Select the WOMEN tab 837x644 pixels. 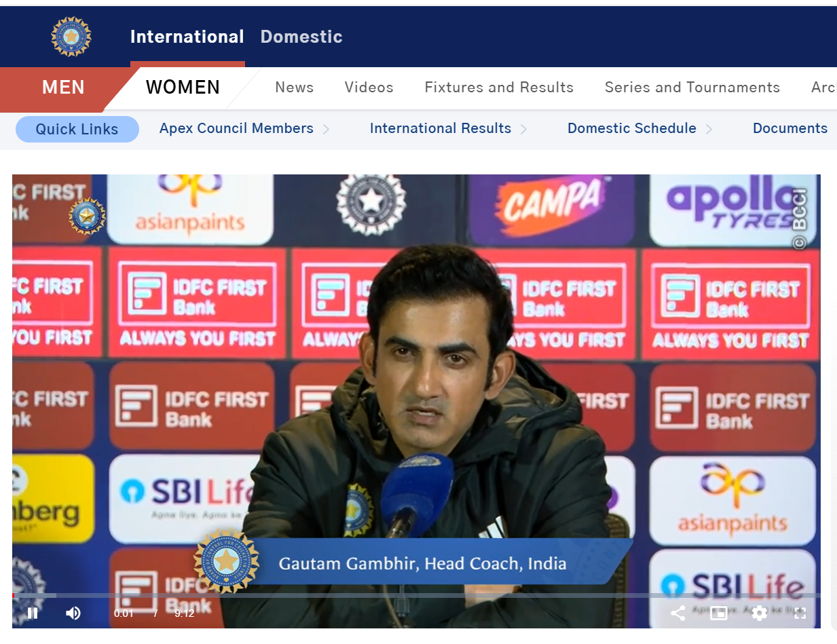[x=183, y=88]
